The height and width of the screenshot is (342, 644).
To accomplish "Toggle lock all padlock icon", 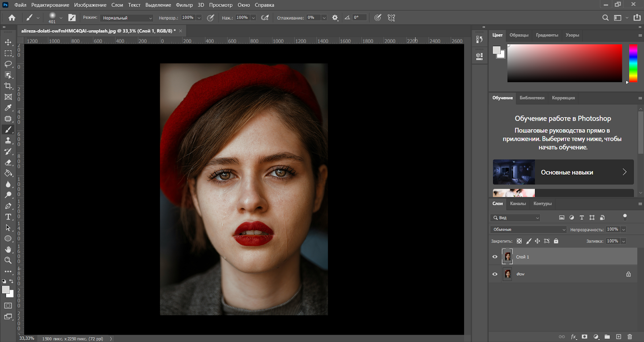I will coord(556,241).
